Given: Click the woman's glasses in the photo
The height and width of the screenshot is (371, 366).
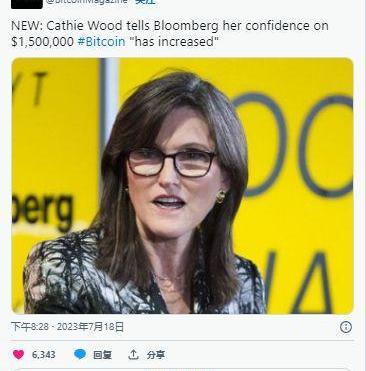Looking at the screenshot, I should coord(171,162).
